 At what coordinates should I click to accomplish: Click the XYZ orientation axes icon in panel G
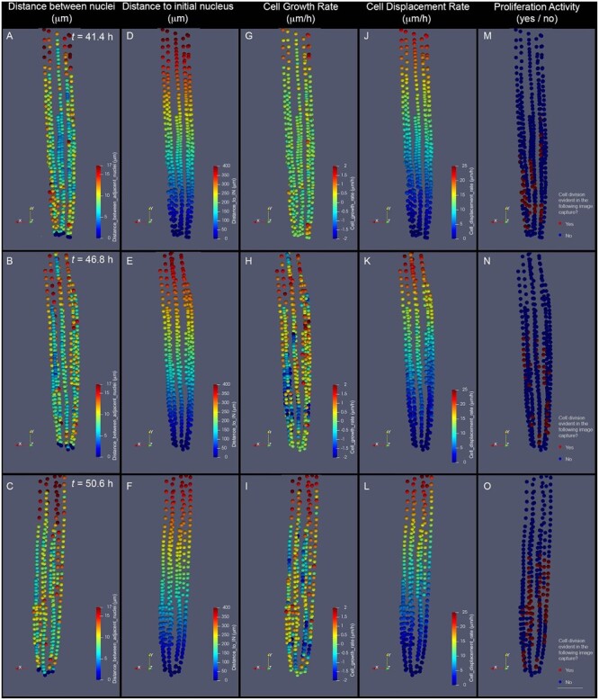[x=264, y=215]
